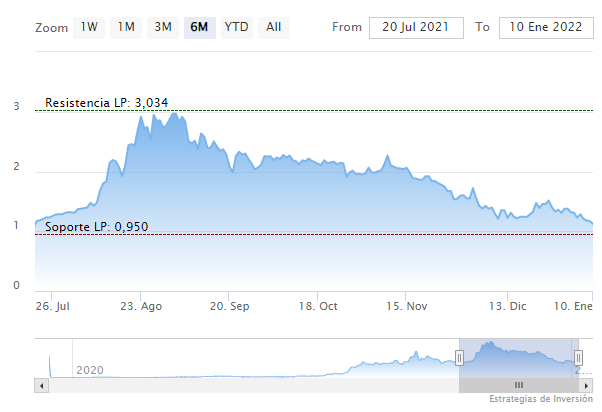Viewport: 602px width, 412px height.
Task: Select the 1W zoom range
Action: 88,27
